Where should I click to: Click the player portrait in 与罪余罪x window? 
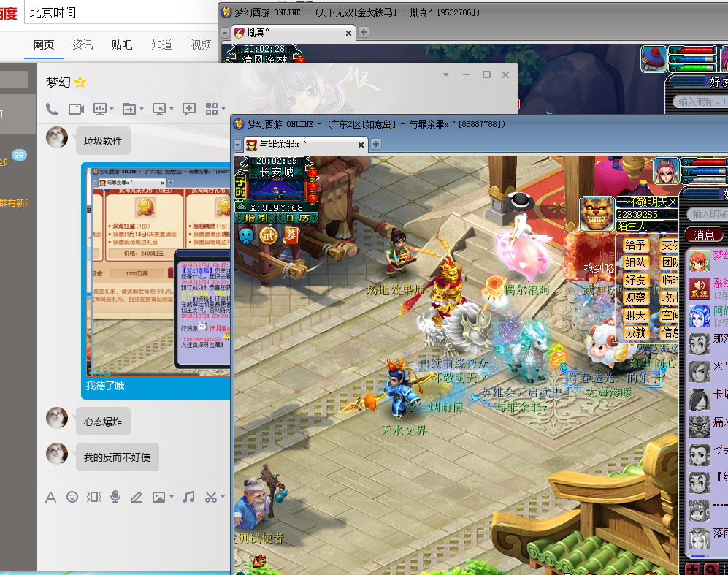pos(666,171)
